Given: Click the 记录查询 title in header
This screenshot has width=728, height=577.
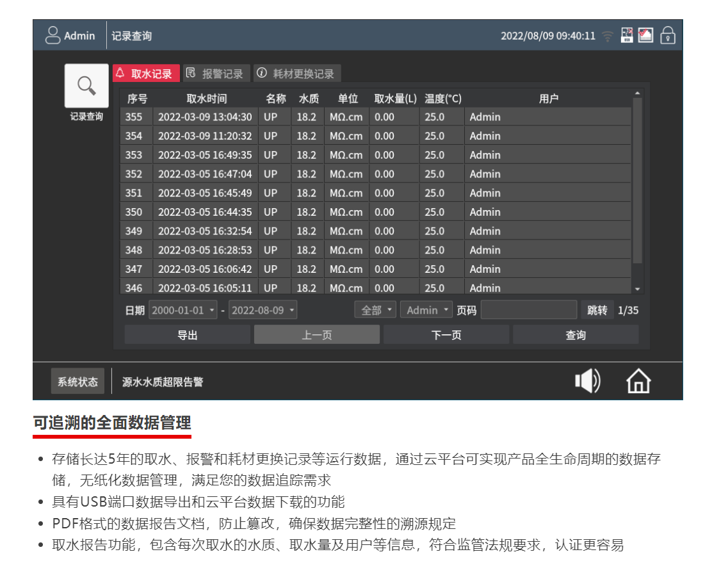Looking at the screenshot, I should [x=131, y=36].
